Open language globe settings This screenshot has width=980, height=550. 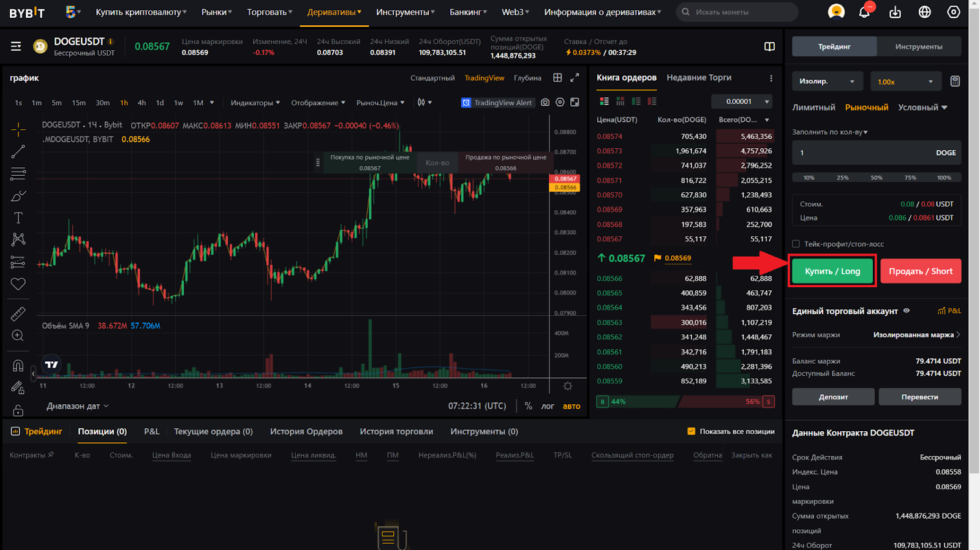click(924, 12)
